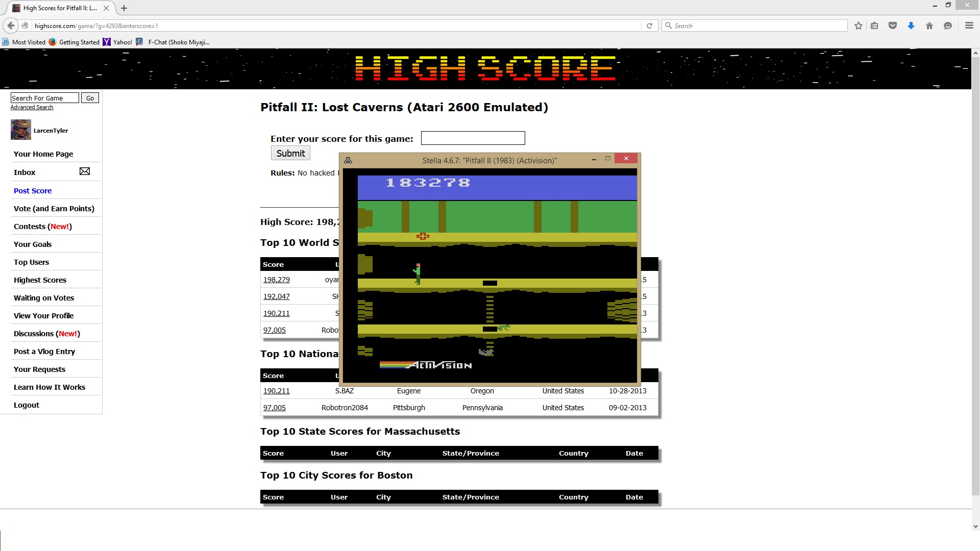This screenshot has width=980, height=551.
Task: Open Your Requests page
Action: pos(40,369)
